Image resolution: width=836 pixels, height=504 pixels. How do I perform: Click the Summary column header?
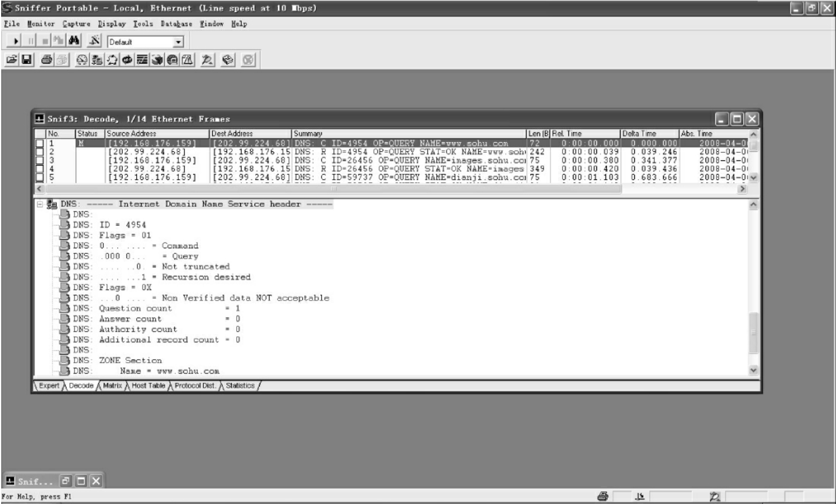point(410,133)
